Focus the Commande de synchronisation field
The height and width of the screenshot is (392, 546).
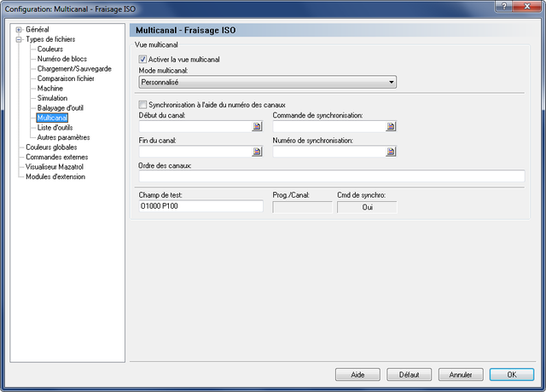tap(329, 126)
